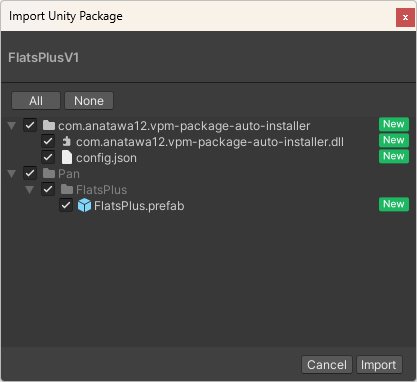Toggle the Pan folder checkbox
The width and height of the screenshot is (417, 382).
coord(30,173)
